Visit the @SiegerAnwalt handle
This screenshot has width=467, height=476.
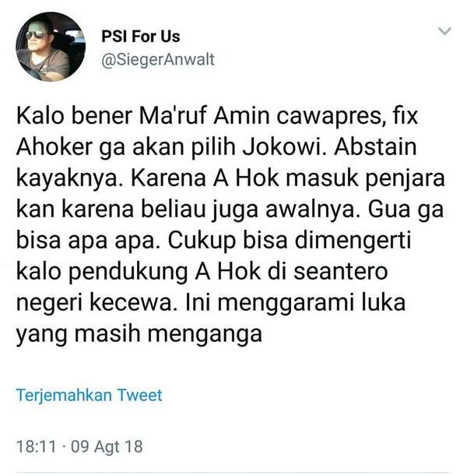(158, 59)
